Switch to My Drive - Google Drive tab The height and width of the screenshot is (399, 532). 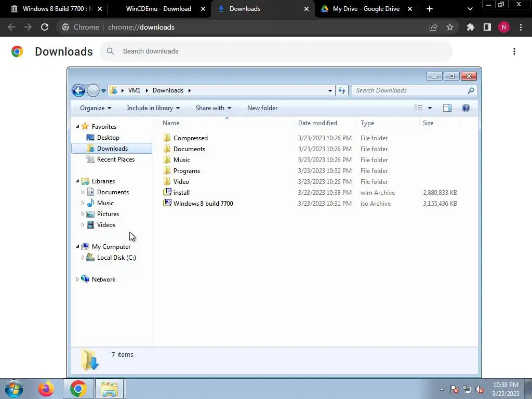coord(366,9)
